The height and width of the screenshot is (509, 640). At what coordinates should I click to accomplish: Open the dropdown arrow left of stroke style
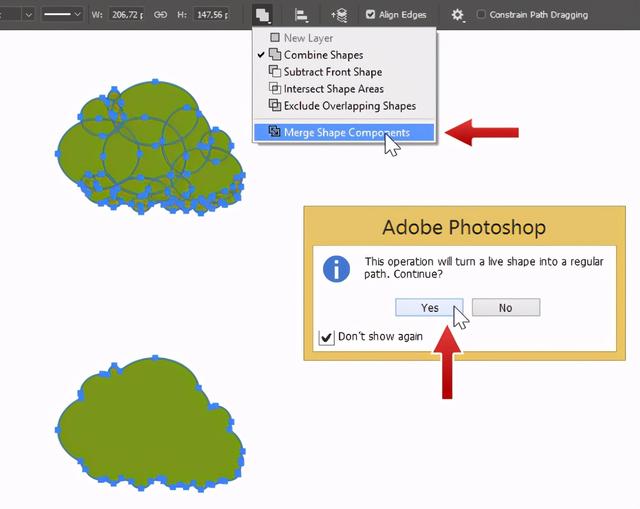pyautogui.click(x=29, y=15)
